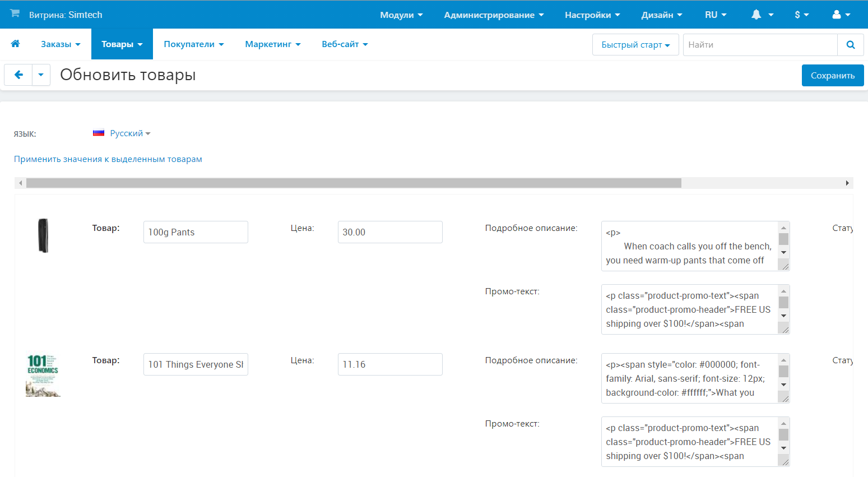Image resolution: width=868 pixels, height=477 pixels.
Task: Open the Товары menu
Action: pyautogui.click(x=122, y=44)
